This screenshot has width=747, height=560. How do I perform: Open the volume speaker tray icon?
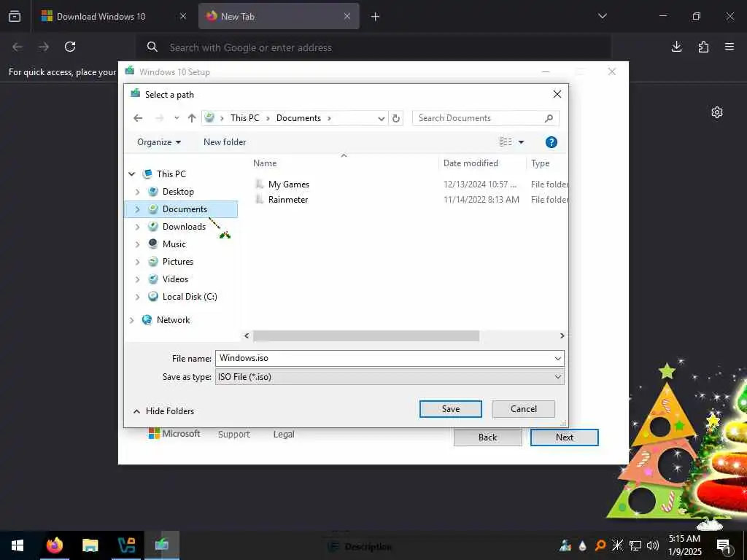coord(653,545)
